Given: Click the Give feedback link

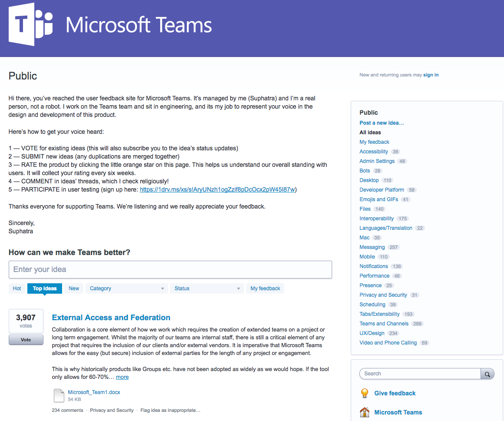Looking at the screenshot, I should point(395,393).
